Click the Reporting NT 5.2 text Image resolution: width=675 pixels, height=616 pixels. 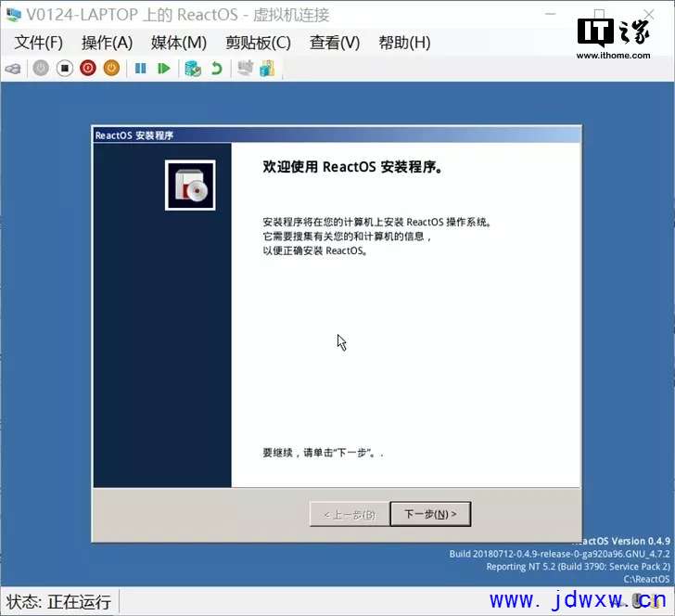click(x=579, y=566)
